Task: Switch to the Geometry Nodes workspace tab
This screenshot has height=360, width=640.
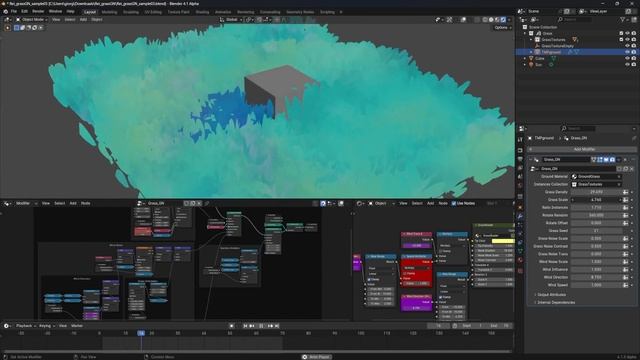Action: (300, 12)
